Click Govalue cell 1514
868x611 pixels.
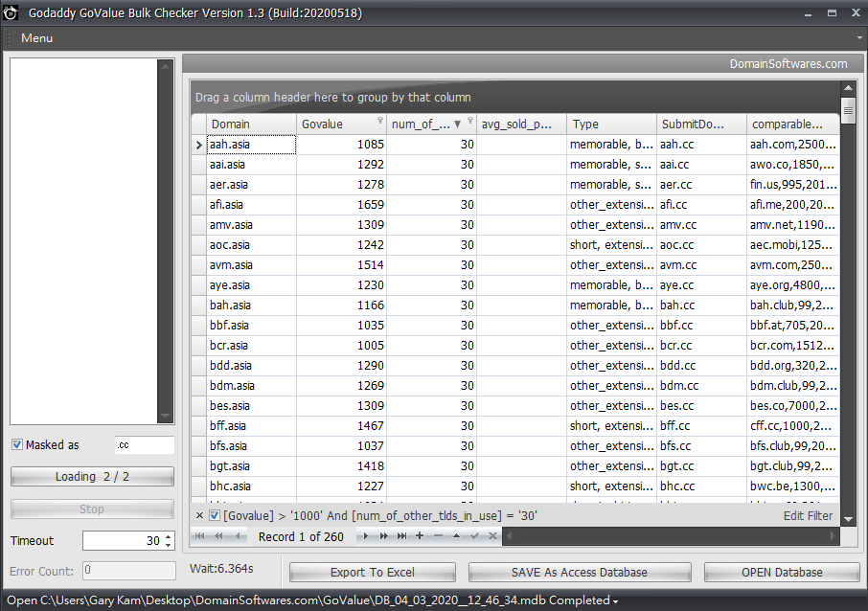coord(341,265)
